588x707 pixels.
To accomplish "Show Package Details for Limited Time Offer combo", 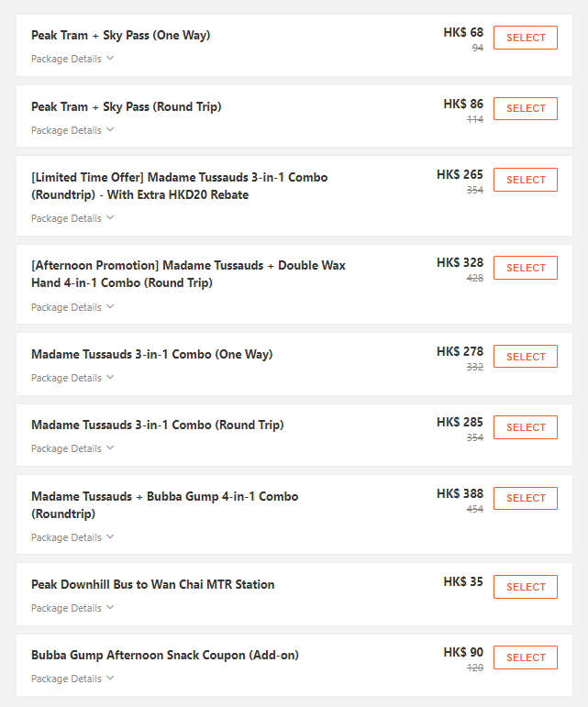I will pos(72,218).
